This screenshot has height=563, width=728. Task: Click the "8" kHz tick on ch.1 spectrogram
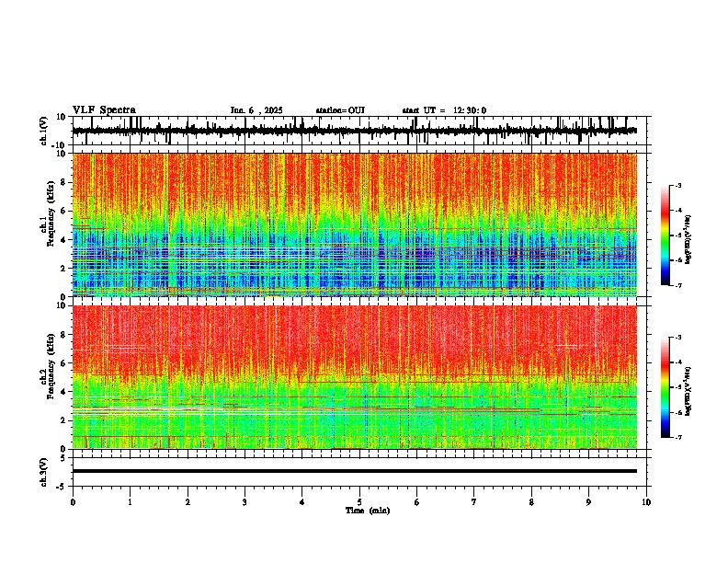tap(64, 182)
